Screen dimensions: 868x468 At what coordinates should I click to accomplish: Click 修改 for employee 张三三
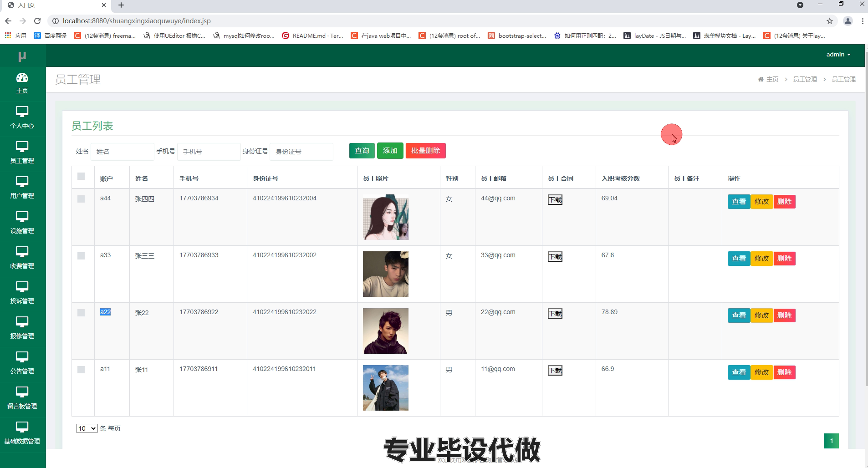click(761, 259)
